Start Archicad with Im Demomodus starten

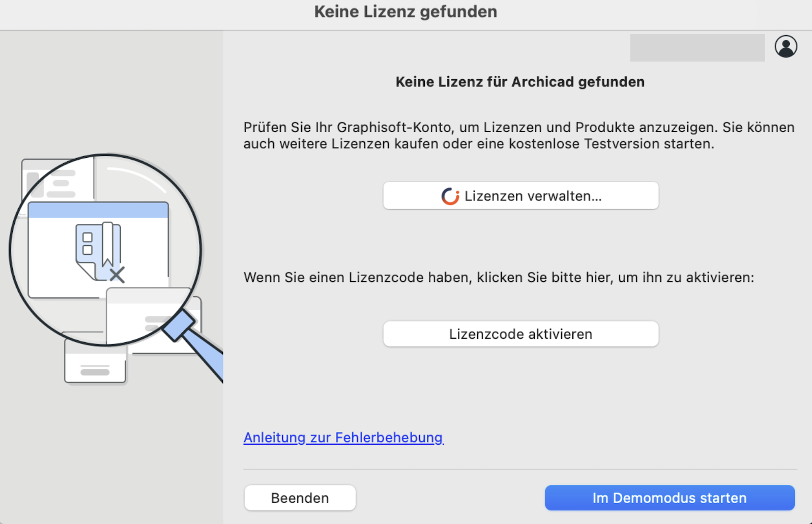(670, 498)
